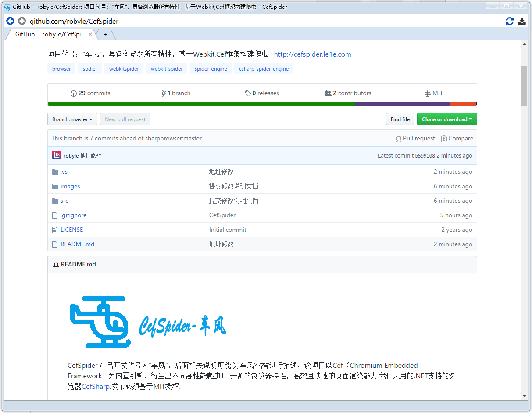Image resolution: width=532 pixels, height=413 pixels.
Task: Click the browser forward arrow button
Action: (22, 21)
